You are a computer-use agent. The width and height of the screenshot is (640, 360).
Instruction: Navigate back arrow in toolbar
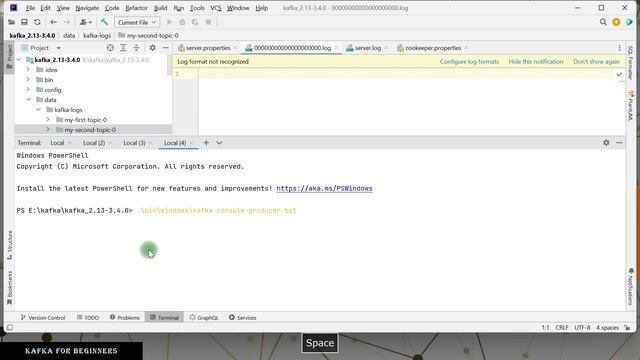[53, 22]
